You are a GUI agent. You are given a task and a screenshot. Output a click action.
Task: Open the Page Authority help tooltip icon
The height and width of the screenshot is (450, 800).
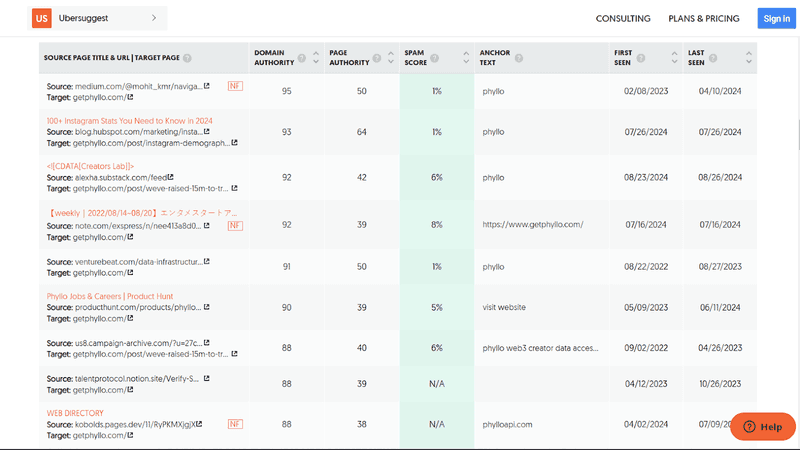[377, 58]
